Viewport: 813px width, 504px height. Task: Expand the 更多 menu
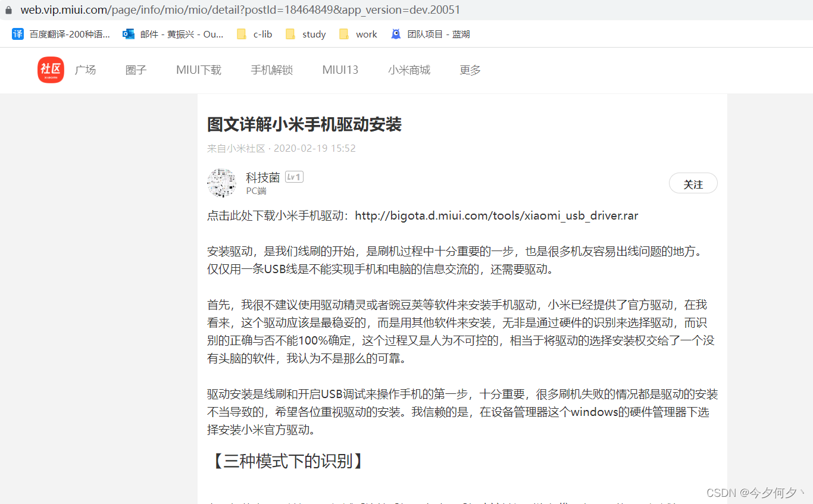pyautogui.click(x=470, y=70)
